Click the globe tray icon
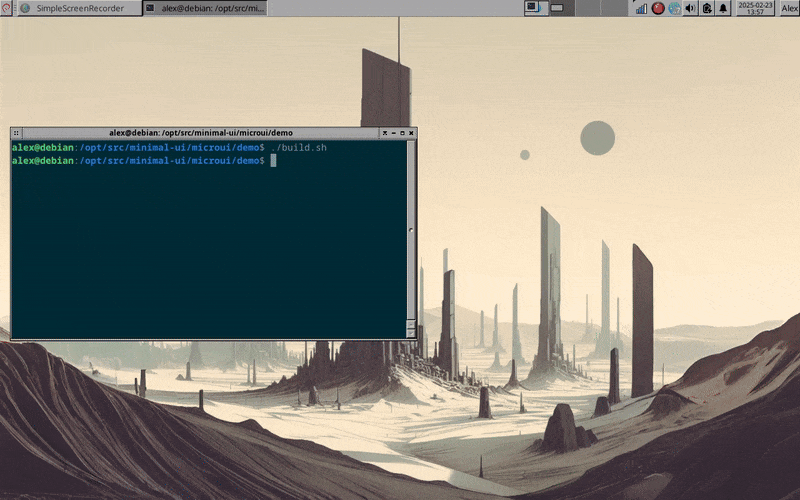This screenshot has width=800, height=500. point(674,8)
